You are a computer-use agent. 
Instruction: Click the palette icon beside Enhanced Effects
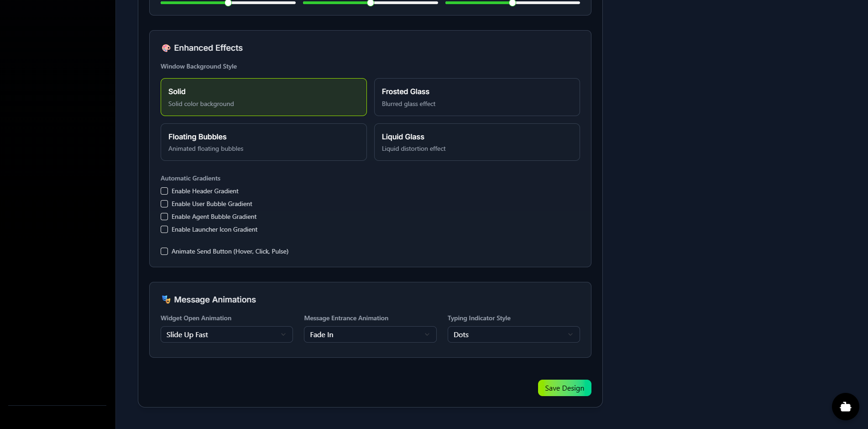(166, 48)
